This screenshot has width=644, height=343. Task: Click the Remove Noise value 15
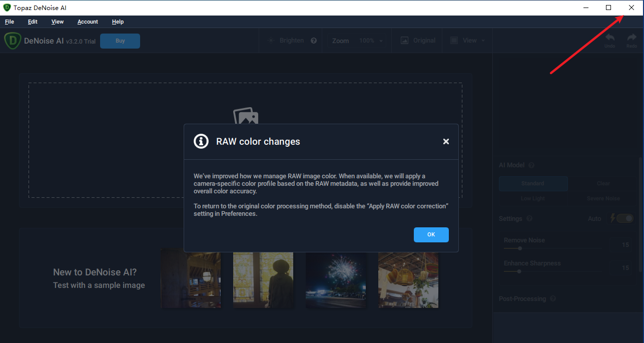point(625,245)
